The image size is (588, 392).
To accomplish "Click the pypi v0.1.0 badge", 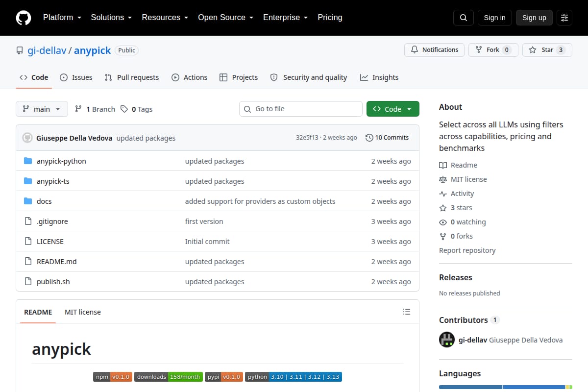I will coord(224,377).
